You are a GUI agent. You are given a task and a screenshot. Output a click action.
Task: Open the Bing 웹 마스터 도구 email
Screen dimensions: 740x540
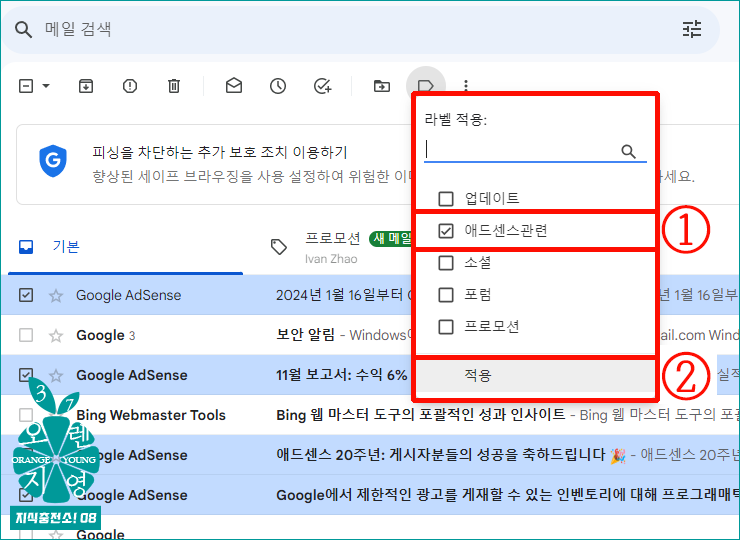click(x=420, y=415)
